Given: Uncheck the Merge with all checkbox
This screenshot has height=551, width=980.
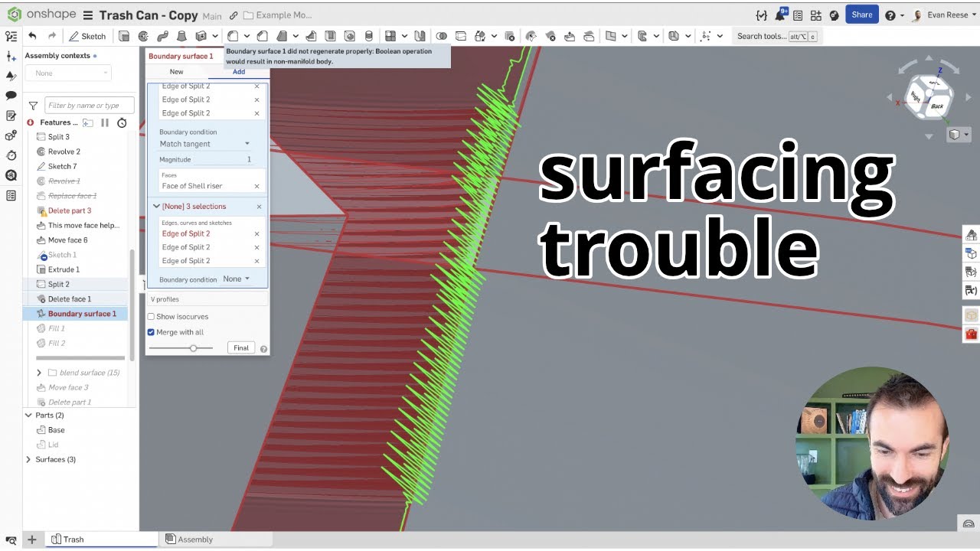Looking at the screenshot, I should [151, 332].
